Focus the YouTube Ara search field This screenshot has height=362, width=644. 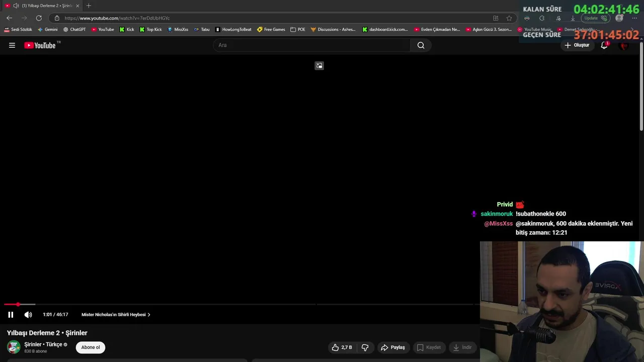(312, 45)
